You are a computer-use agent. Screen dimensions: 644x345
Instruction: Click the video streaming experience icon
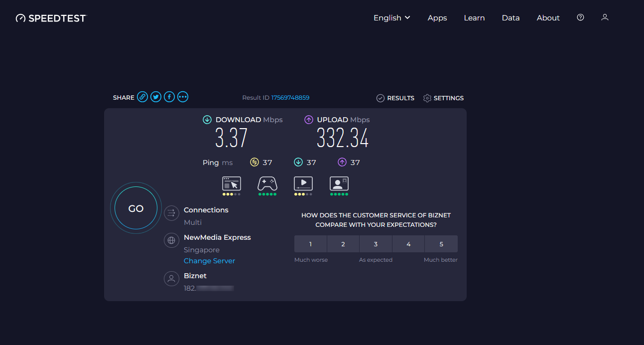pyautogui.click(x=303, y=184)
